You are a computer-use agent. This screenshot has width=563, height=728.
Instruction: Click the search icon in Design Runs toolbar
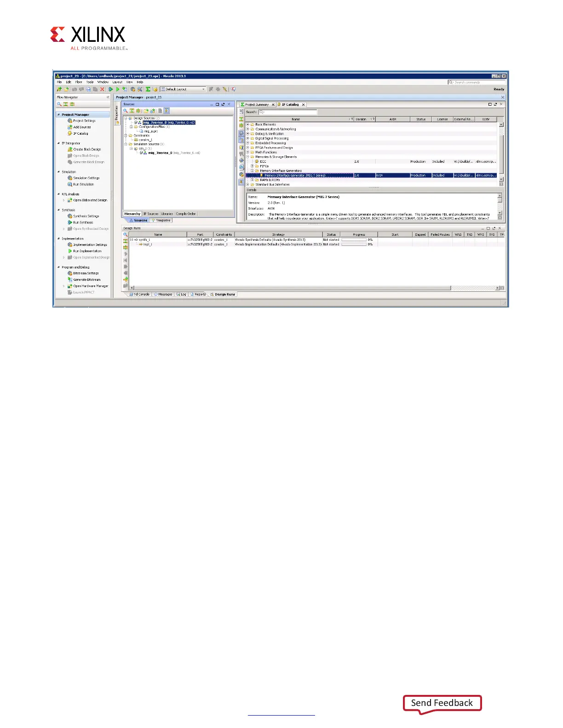125,234
